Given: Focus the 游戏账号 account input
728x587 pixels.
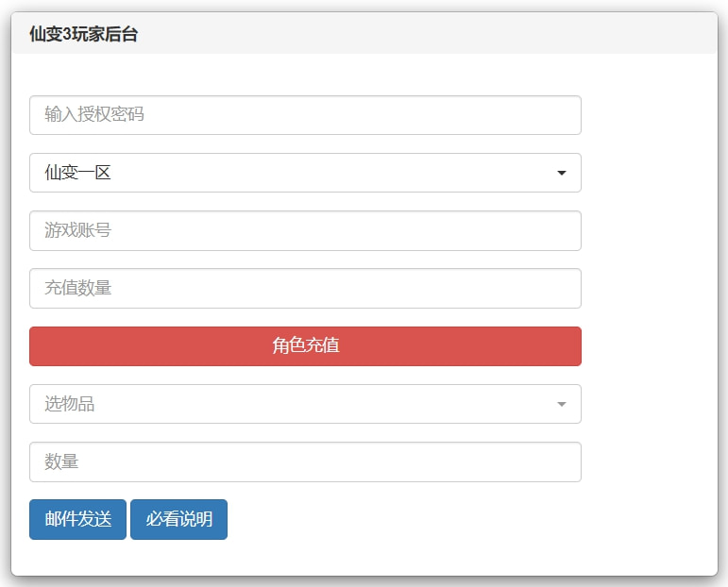Looking at the screenshot, I should click(305, 230).
